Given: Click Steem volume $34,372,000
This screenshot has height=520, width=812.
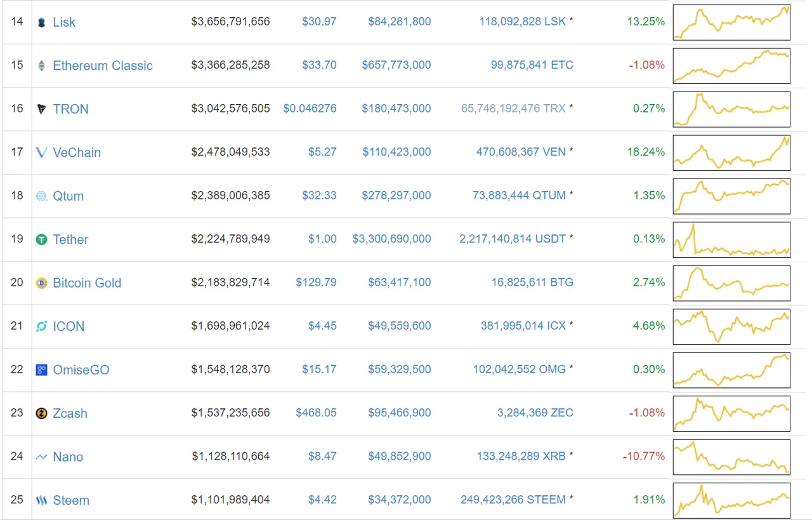Looking at the screenshot, I should (x=400, y=500).
